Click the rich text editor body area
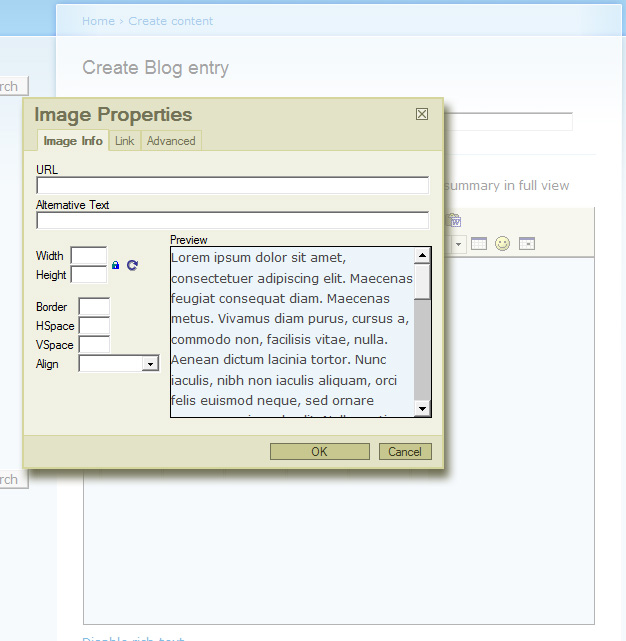 [339, 546]
